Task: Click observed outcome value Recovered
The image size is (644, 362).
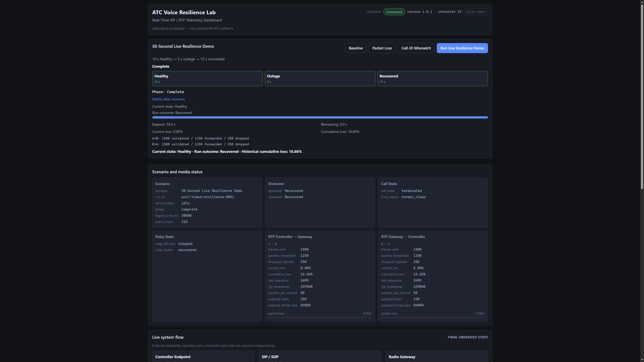Action: point(294,197)
